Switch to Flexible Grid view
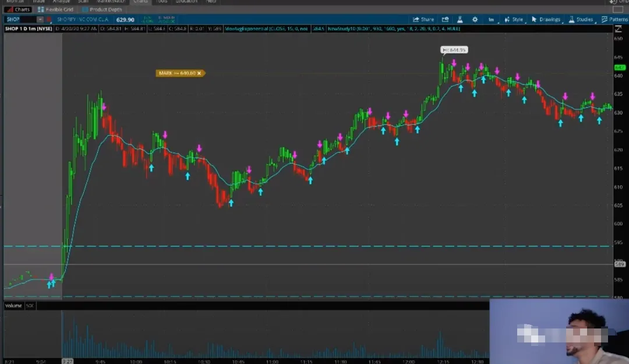Screen dimensions: 629x364 pyautogui.click(x=56, y=9)
